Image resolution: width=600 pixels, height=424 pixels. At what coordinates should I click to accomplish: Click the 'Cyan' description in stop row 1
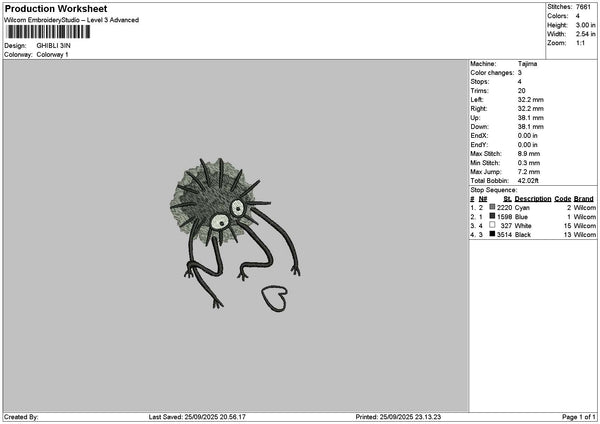point(522,208)
